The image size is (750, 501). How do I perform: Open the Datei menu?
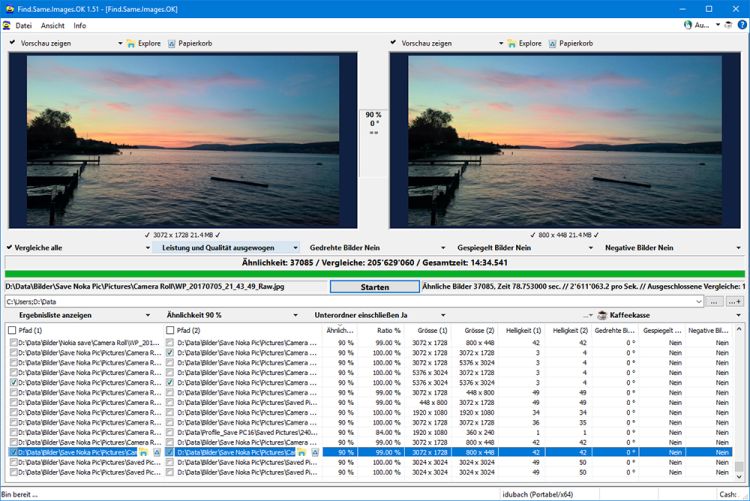[23, 25]
